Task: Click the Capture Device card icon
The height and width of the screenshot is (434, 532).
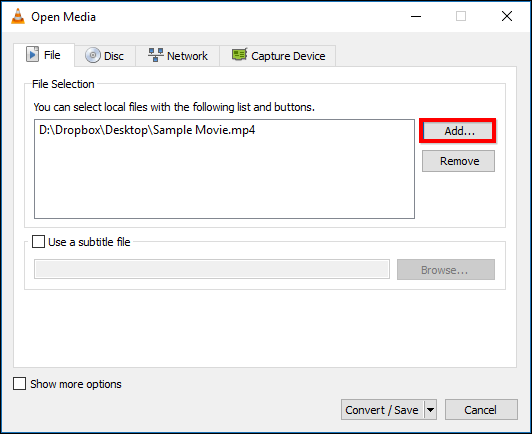Action: click(x=240, y=55)
